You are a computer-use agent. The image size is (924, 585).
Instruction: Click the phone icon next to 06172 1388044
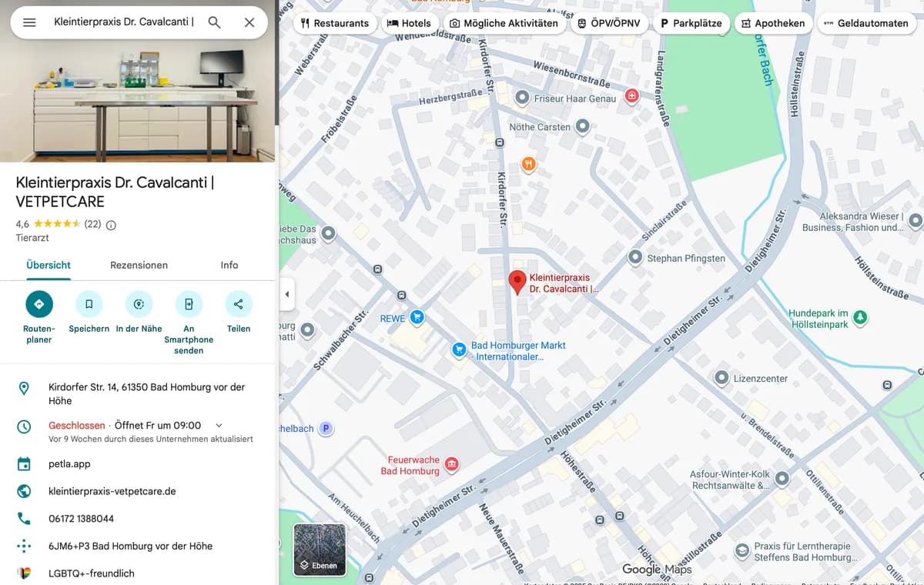pyautogui.click(x=24, y=518)
